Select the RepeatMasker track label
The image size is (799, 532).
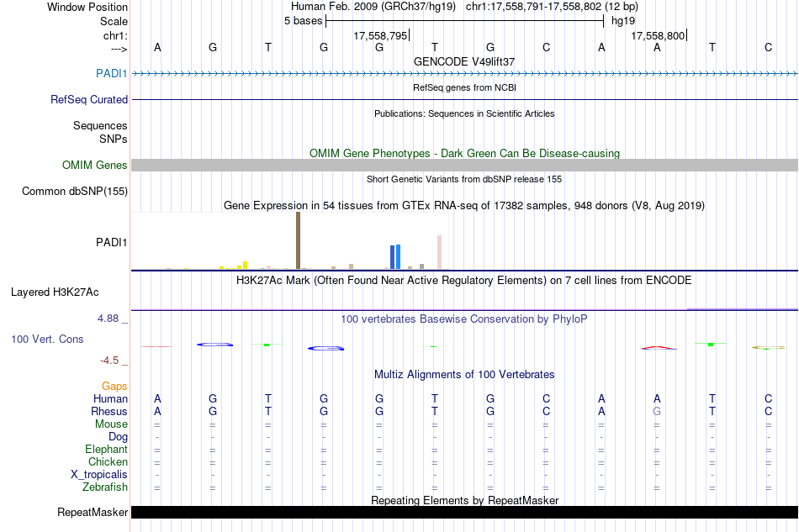[x=93, y=512]
